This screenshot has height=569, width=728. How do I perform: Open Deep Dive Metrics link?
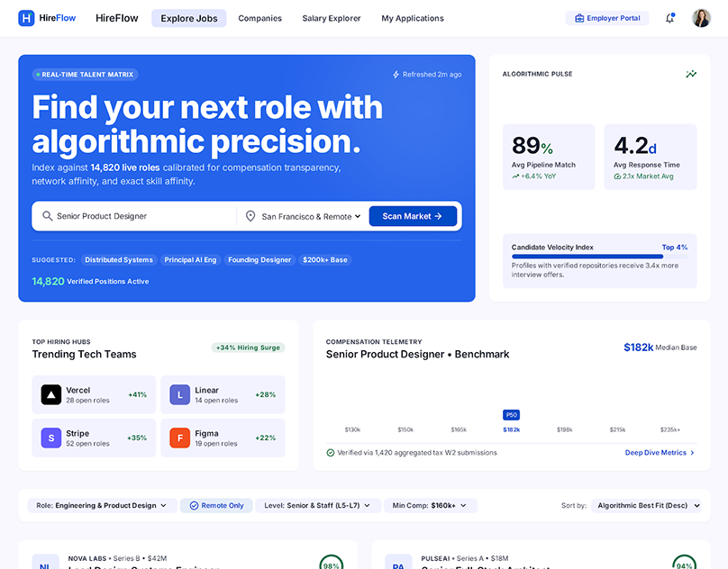(x=660, y=453)
